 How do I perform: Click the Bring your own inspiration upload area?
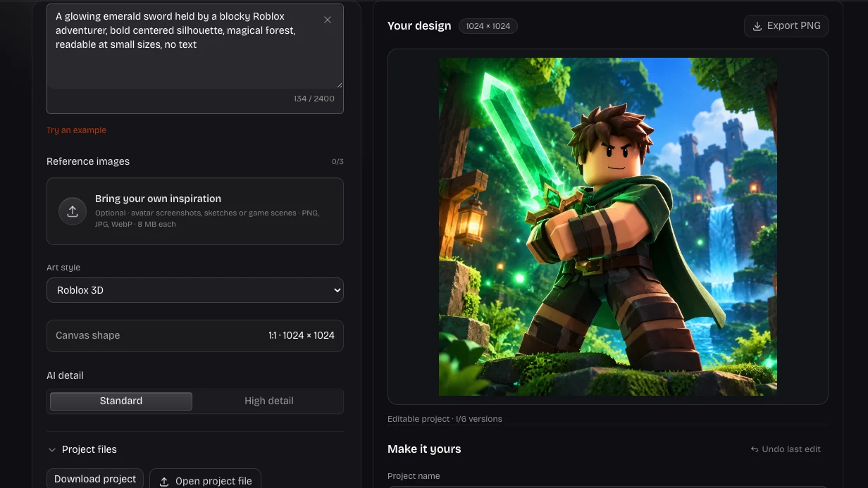coord(195,211)
